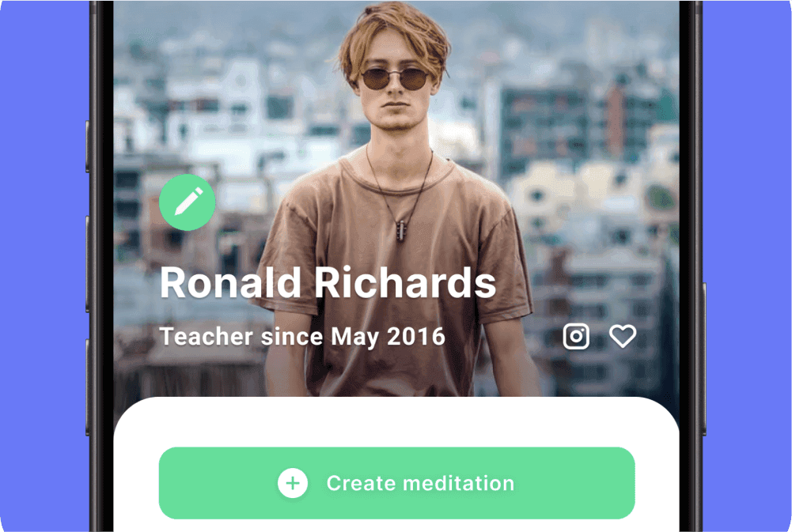
Task: Click the purple background left of the phone
Action: pyautogui.click(x=44, y=266)
